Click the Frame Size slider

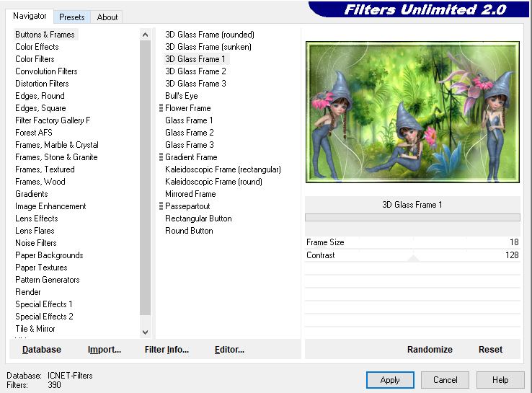(412, 242)
